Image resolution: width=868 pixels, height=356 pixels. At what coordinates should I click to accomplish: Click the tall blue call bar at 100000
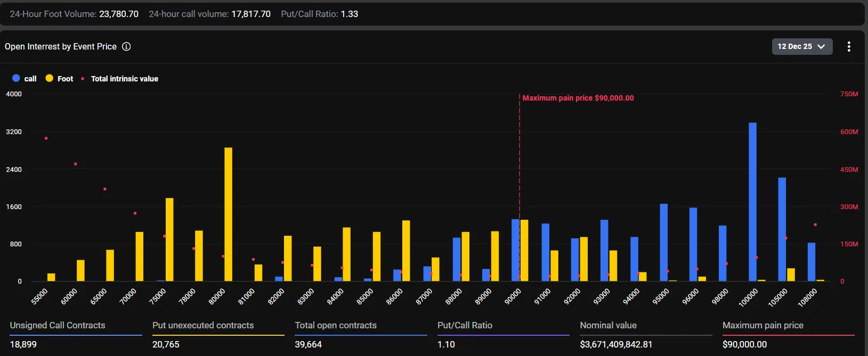tap(752, 202)
